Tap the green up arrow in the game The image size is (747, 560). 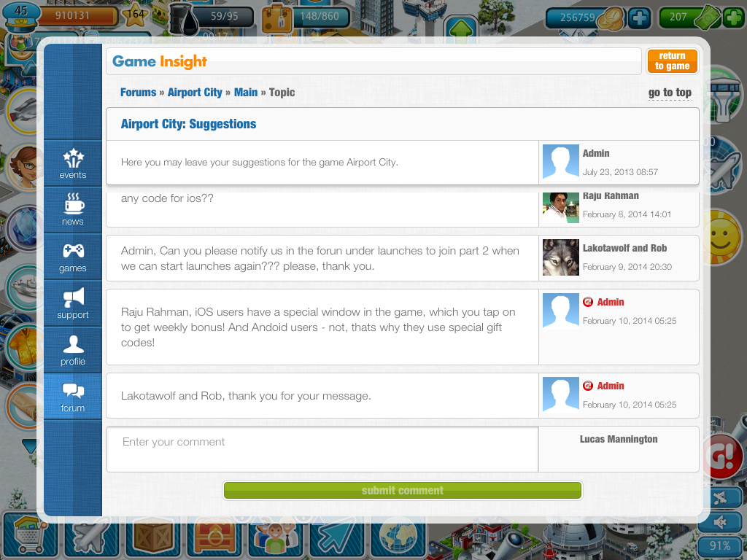point(461,31)
